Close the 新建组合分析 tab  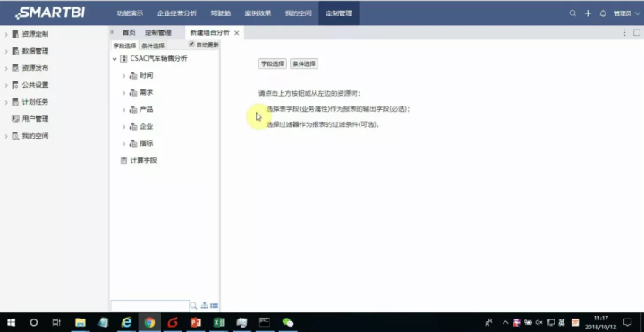(236, 33)
